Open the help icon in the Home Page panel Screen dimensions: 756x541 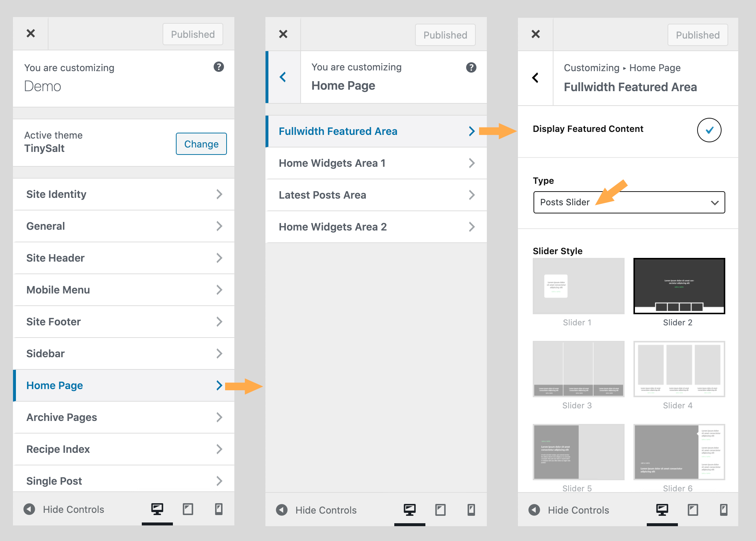[471, 67]
